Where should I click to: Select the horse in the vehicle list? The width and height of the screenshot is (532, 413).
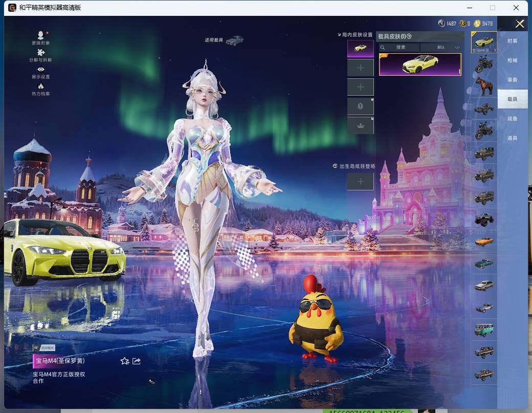click(x=484, y=86)
